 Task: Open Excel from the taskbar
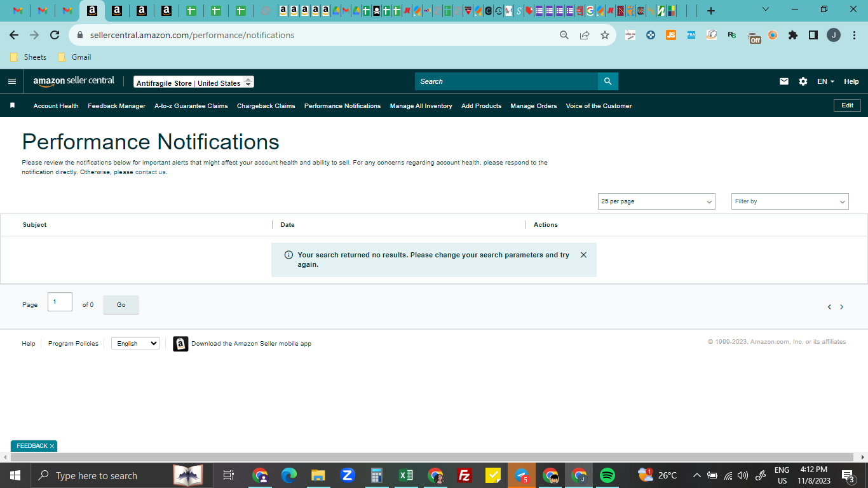pyautogui.click(x=406, y=475)
